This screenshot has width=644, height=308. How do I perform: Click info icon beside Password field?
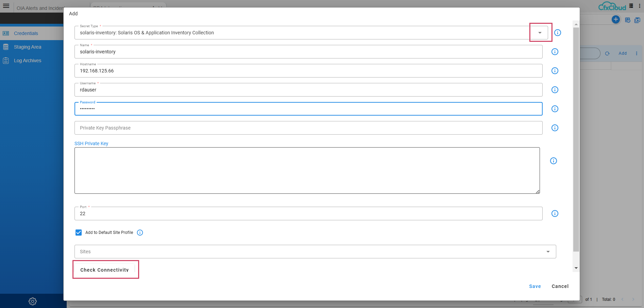tap(555, 109)
